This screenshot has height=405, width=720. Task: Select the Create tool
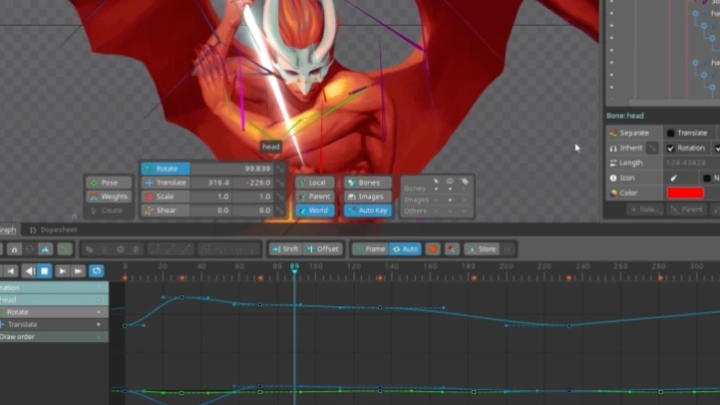pyautogui.click(x=109, y=210)
